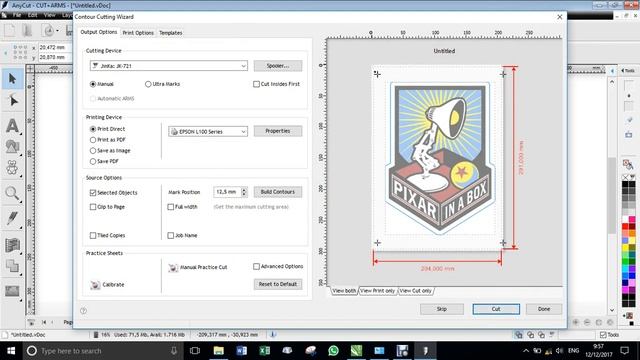Viewport: 640px width, 360px height.
Task: Open File Explorer from taskbar
Action: coord(218,351)
